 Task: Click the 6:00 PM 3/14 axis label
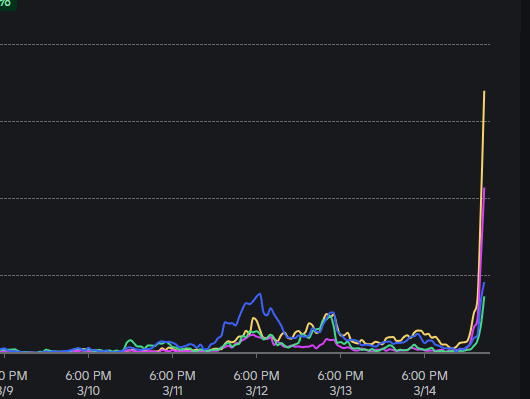tap(425, 383)
